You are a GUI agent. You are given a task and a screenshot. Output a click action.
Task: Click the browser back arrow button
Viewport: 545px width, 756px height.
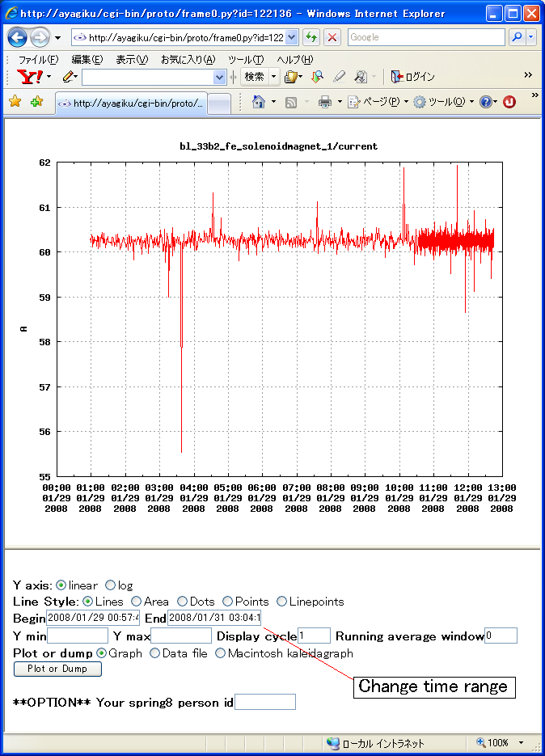18,38
